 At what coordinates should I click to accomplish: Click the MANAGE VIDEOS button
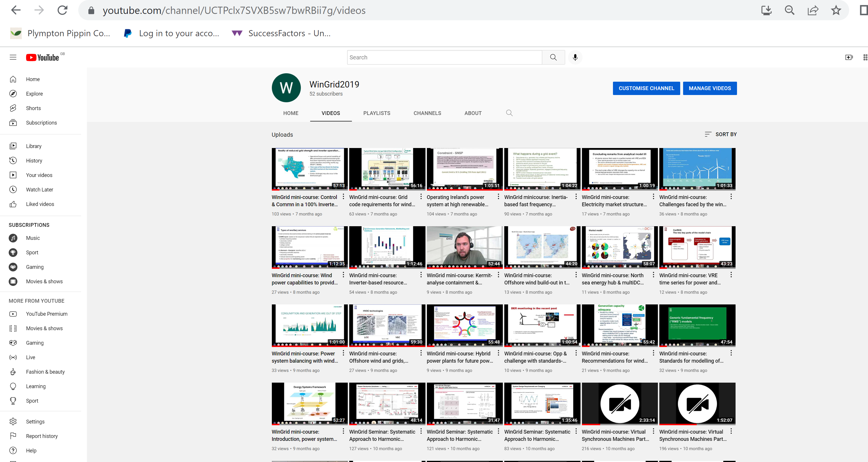tap(710, 88)
